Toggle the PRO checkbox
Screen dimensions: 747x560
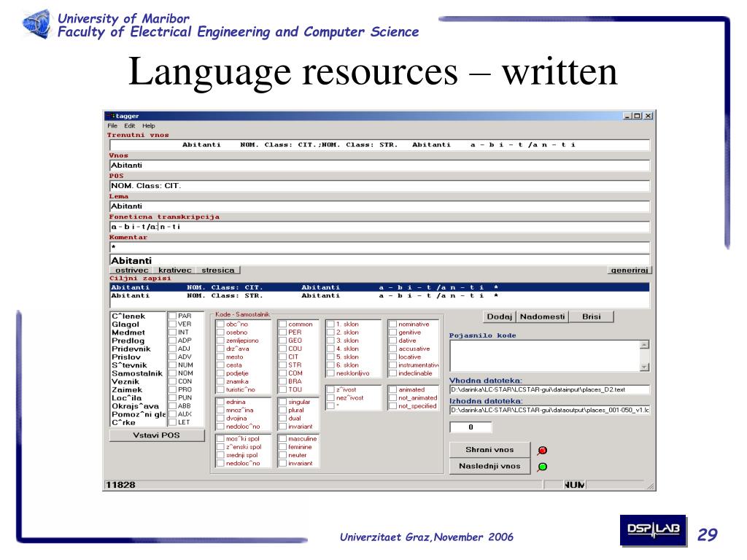[x=172, y=389]
